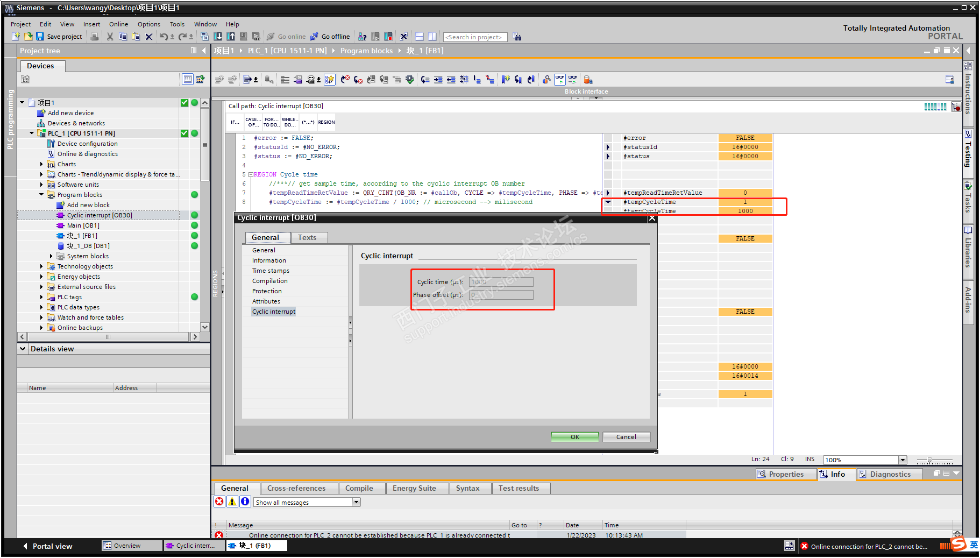Click the Delete X icon in the toolbar
This screenshot has height=558, width=980.
click(149, 37)
